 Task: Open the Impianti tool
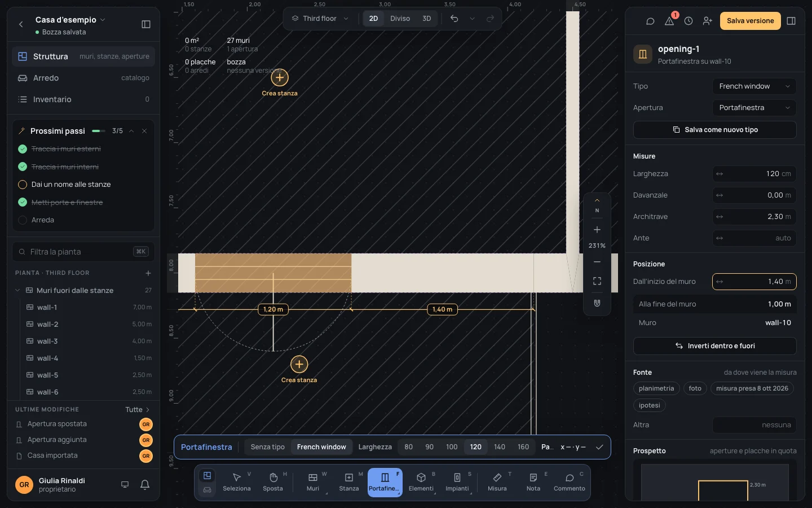(x=457, y=483)
